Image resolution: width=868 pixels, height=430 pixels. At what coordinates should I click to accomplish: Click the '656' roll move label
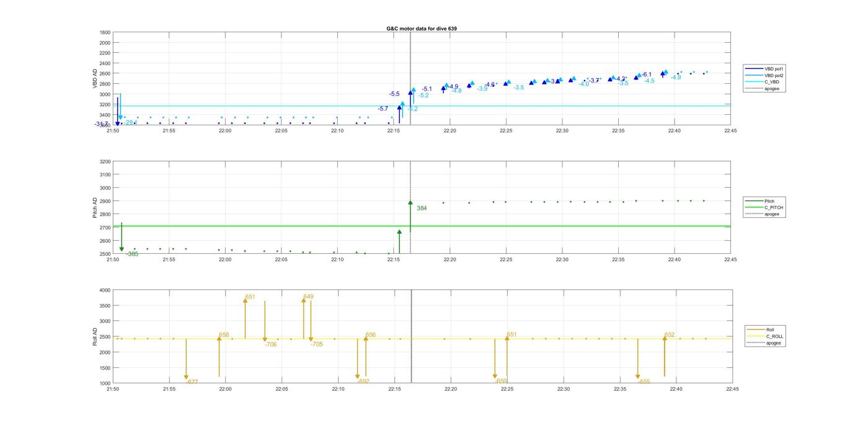tap(370, 335)
